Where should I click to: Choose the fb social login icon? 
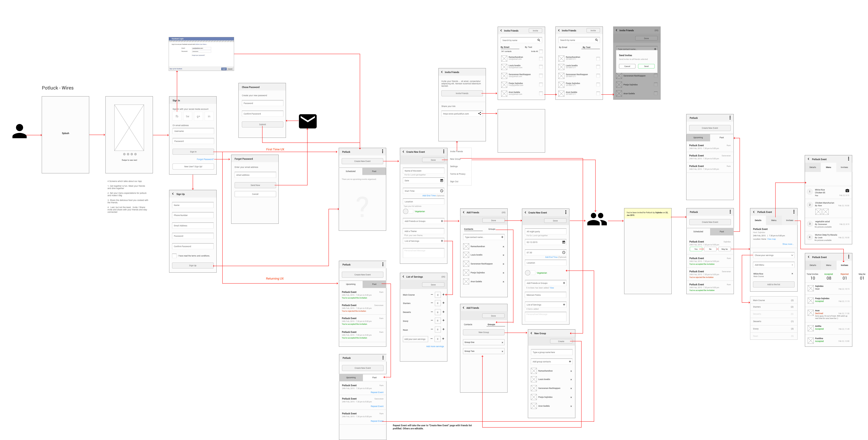pyautogui.click(x=177, y=116)
